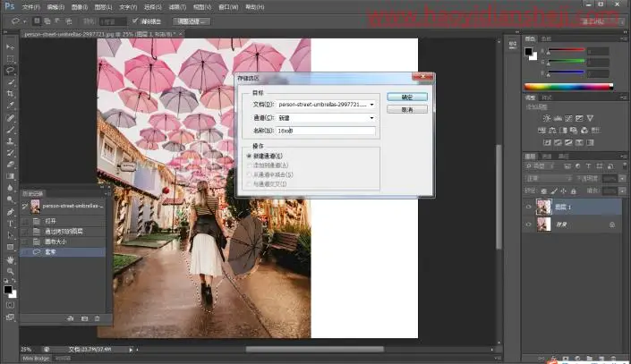This screenshot has height=364, width=631.
Task: Add Brightness/Contrast adjustment icon
Action: (547, 118)
